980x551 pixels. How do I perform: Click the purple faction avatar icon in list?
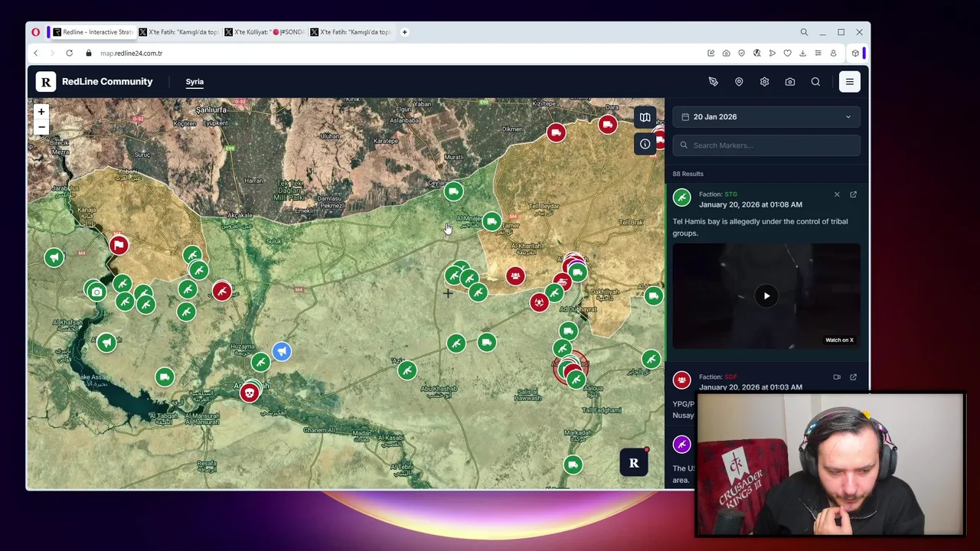[681, 444]
